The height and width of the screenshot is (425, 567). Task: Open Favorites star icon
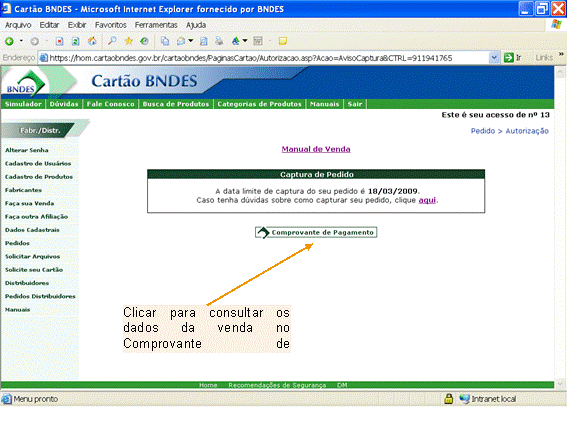(129, 41)
